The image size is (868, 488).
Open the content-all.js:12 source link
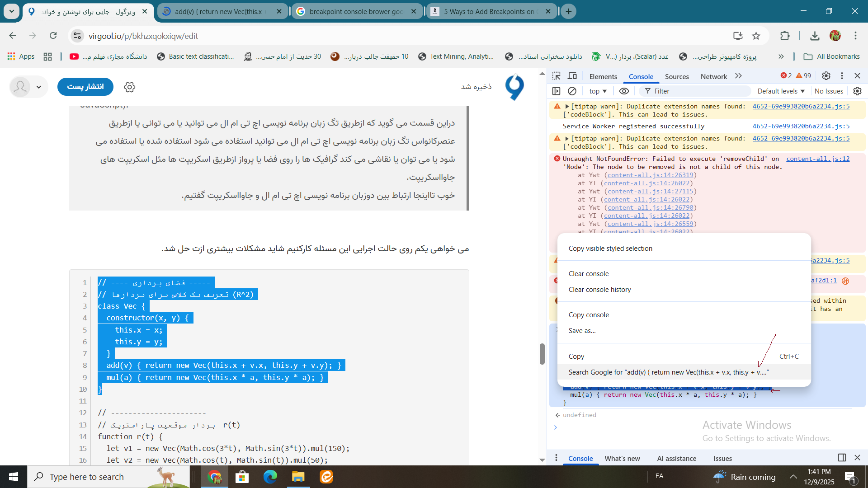tap(817, 159)
